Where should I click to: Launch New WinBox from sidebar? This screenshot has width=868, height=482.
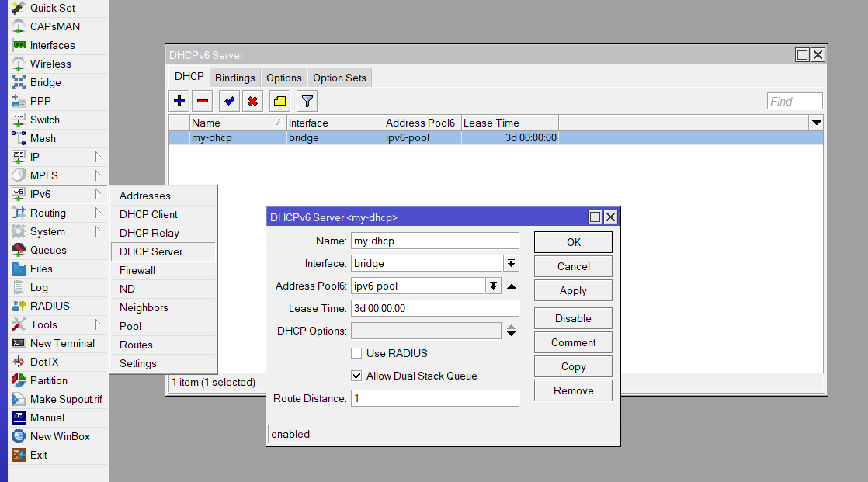coord(58,437)
